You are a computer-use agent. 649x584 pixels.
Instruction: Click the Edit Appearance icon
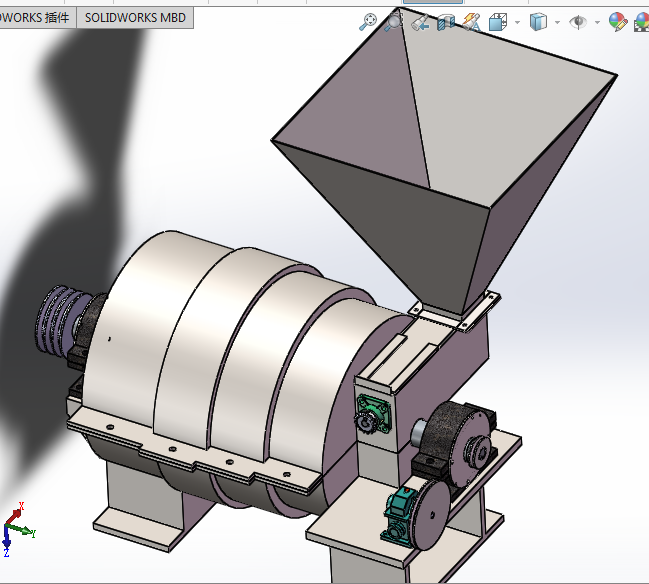click(618, 22)
